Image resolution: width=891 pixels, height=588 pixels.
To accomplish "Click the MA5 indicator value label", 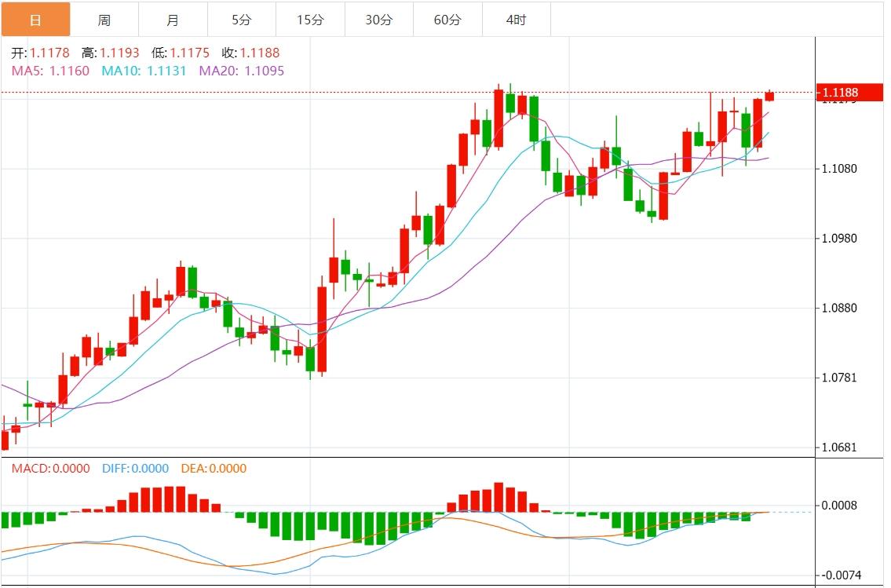I will click(51, 71).
